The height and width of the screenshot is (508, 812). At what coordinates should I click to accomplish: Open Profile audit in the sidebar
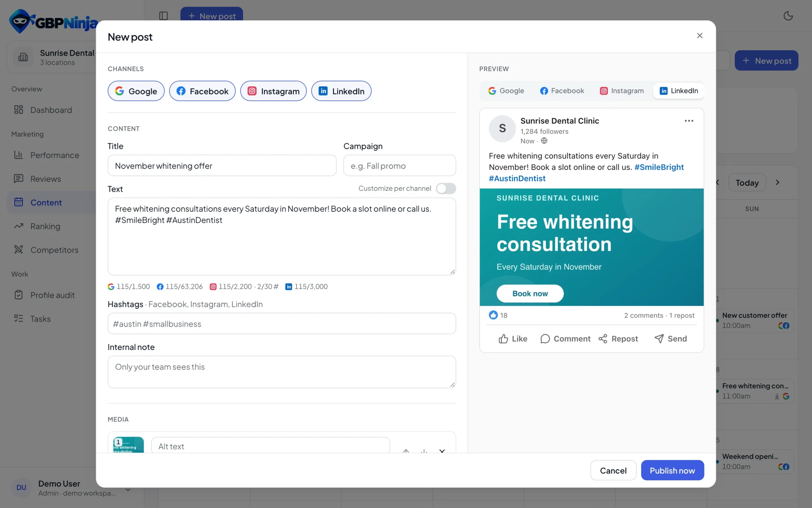51,295
